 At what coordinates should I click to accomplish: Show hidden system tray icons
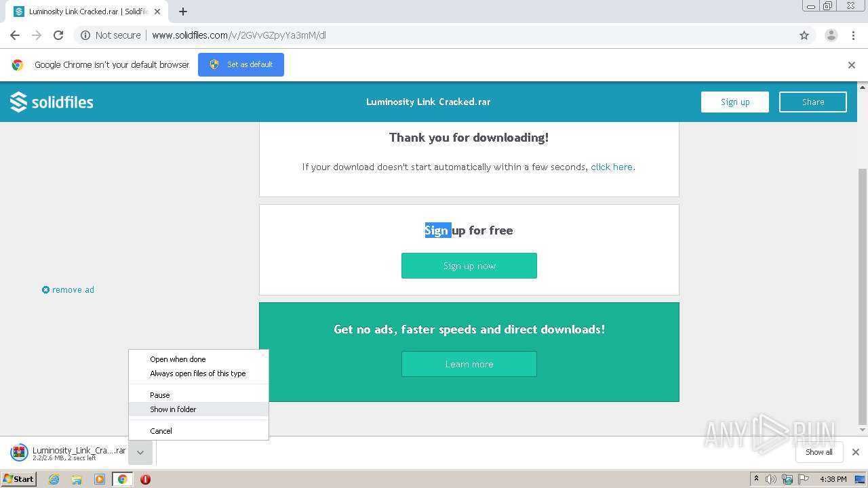(756, 479)
